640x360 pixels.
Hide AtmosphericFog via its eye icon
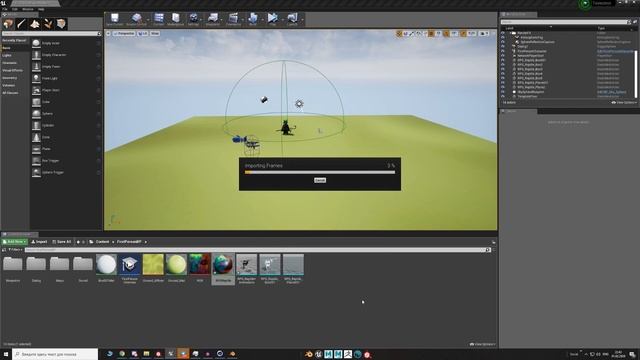click(503, 38)
